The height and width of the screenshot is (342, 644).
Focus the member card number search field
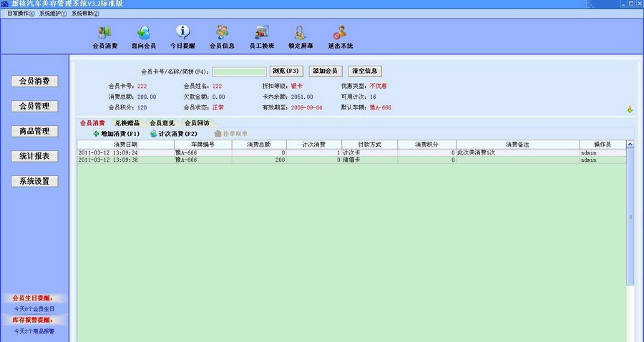(240, 72)
